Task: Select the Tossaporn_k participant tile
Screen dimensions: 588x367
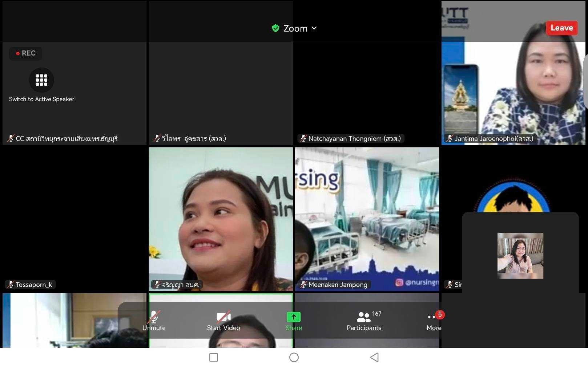Action: click(74, 219)
